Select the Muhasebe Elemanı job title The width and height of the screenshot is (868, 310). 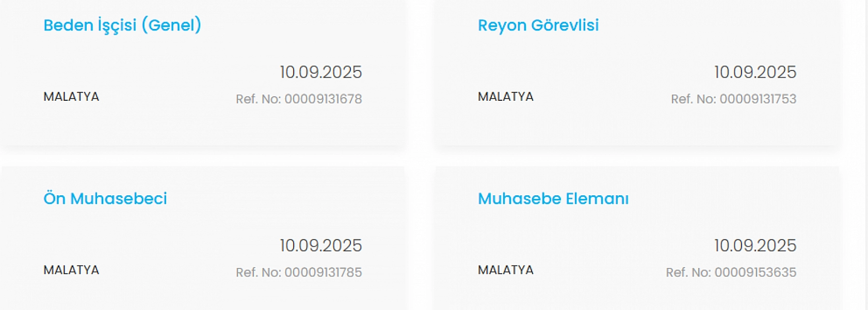[553, 199]
